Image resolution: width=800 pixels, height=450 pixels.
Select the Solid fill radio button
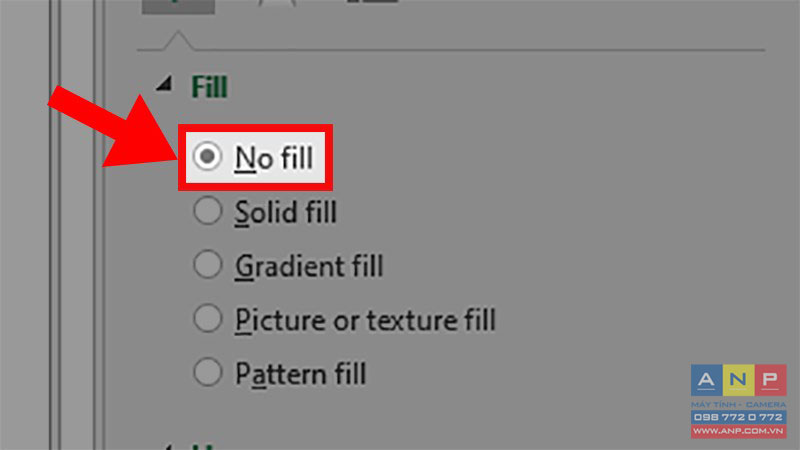tap(207, 210)
